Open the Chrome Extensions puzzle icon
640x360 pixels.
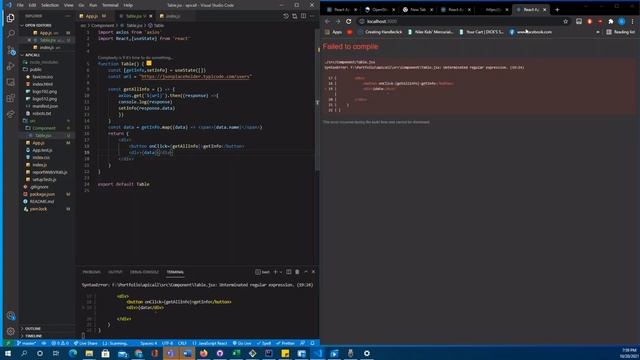coord(611,21)
